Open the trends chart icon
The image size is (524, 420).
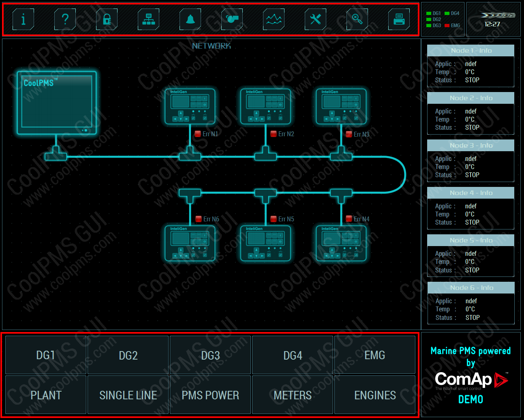[274, 19]
